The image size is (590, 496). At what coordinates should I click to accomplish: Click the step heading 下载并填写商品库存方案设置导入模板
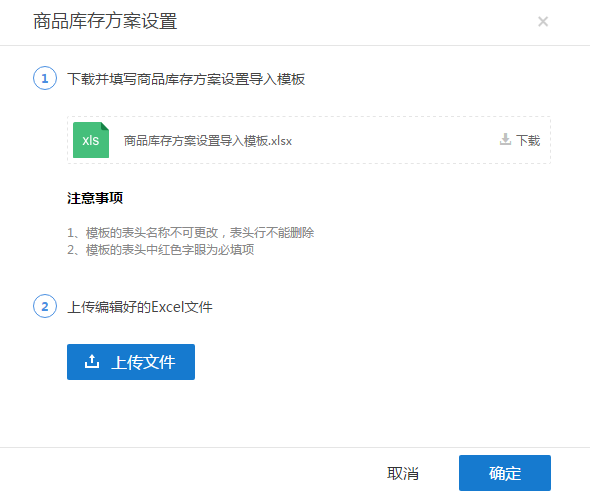[186, 79]
